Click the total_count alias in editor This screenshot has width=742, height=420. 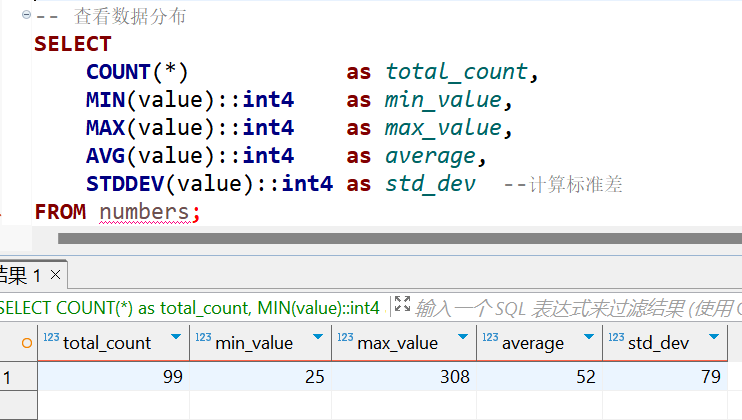(456, 72)
